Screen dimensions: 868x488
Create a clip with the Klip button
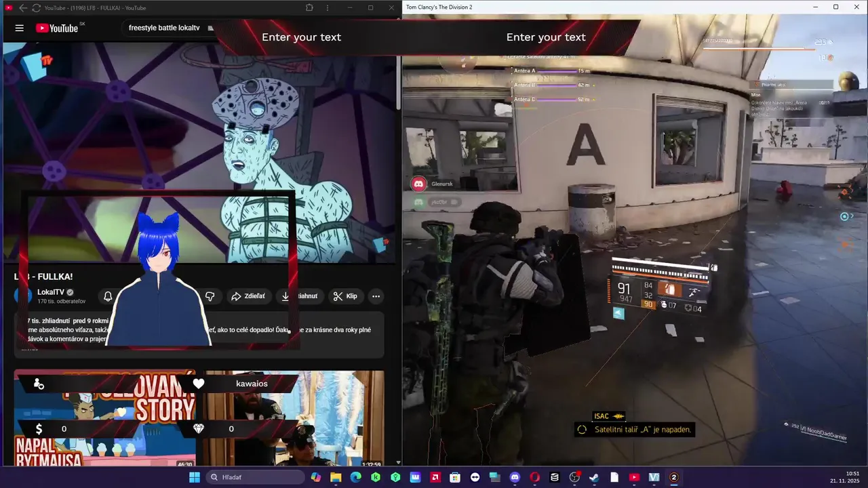click(x=346, y=296)
